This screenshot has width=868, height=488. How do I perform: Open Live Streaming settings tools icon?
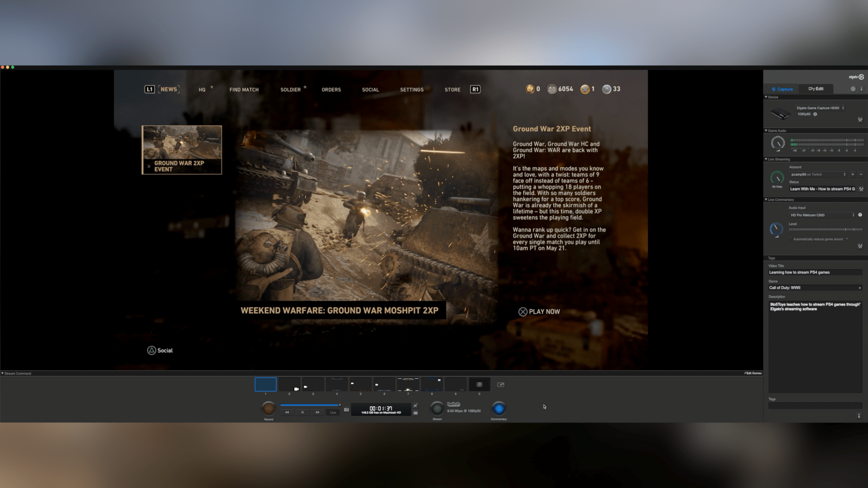(861, 189)
